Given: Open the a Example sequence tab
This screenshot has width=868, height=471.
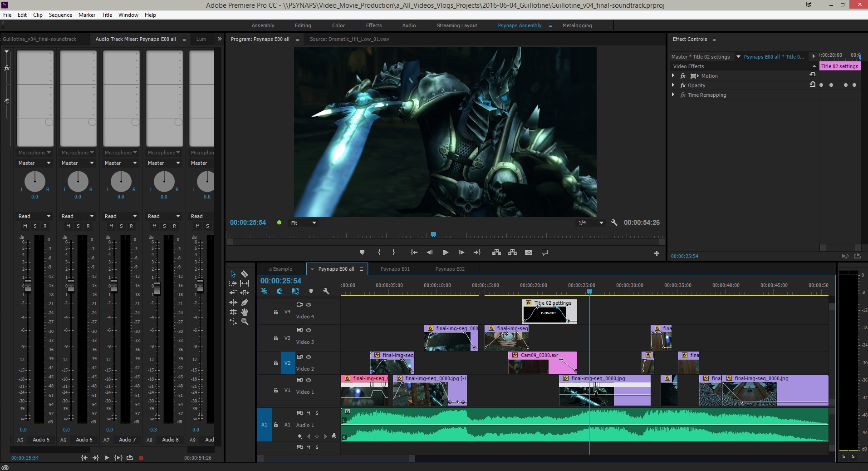Looking at the screenshot, I should [x=280, y=269].
